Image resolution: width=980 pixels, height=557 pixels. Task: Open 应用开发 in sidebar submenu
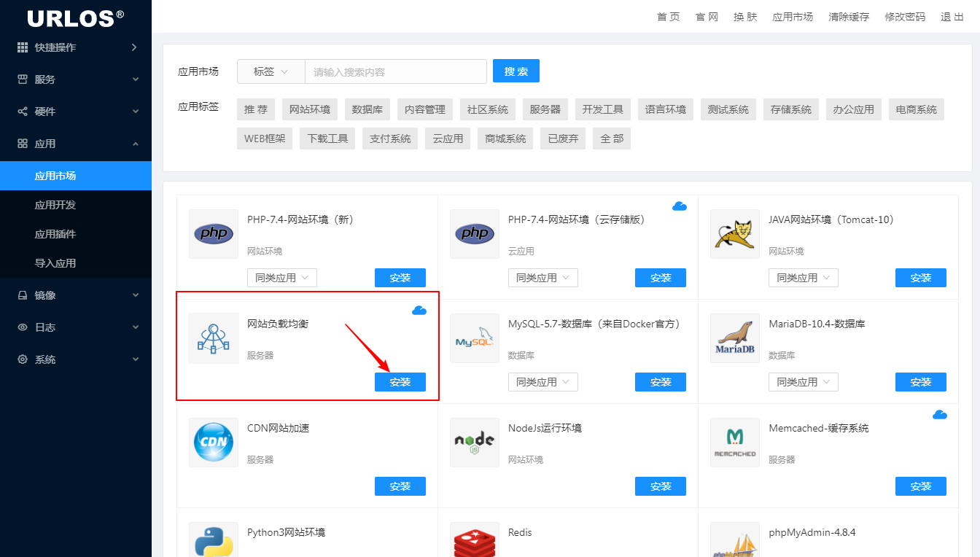pyautogui.click(x=76, y=205)
